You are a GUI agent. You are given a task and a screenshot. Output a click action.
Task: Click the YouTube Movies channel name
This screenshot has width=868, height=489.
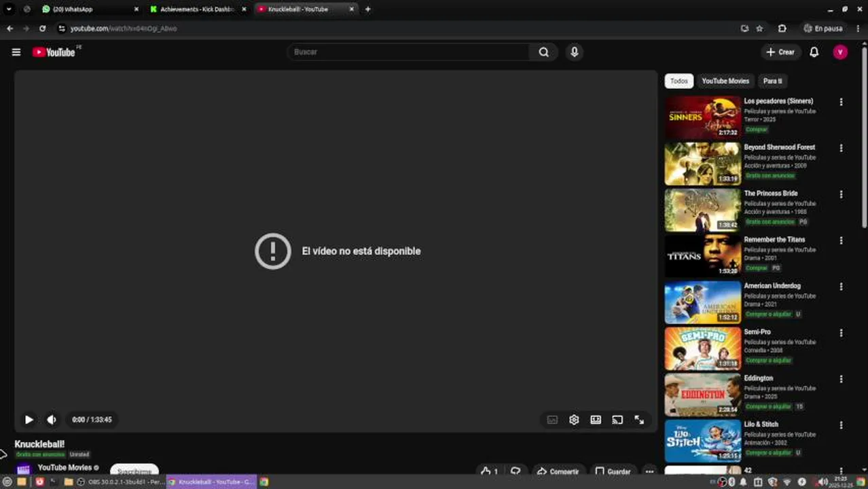coord(65,467)
